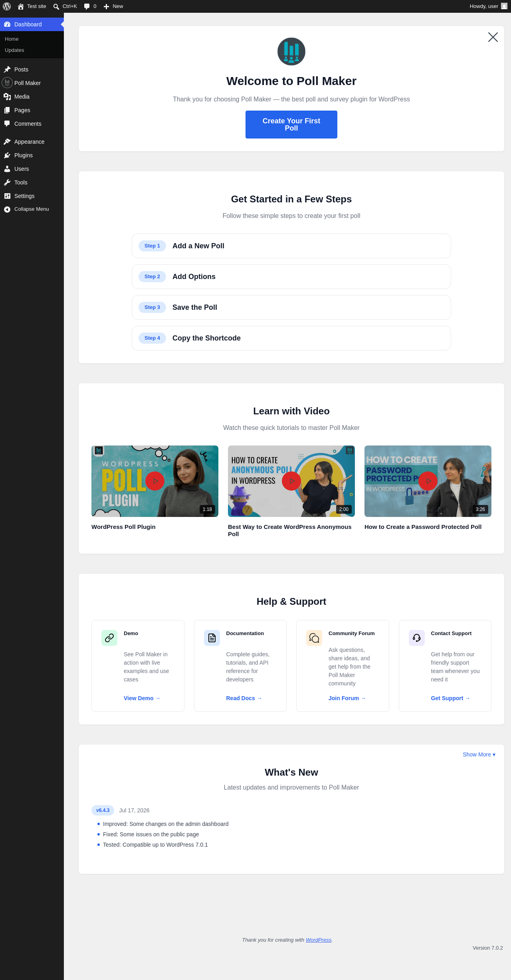Open the Settings menu label
The image size is (511, 980).
click(24, 196)
